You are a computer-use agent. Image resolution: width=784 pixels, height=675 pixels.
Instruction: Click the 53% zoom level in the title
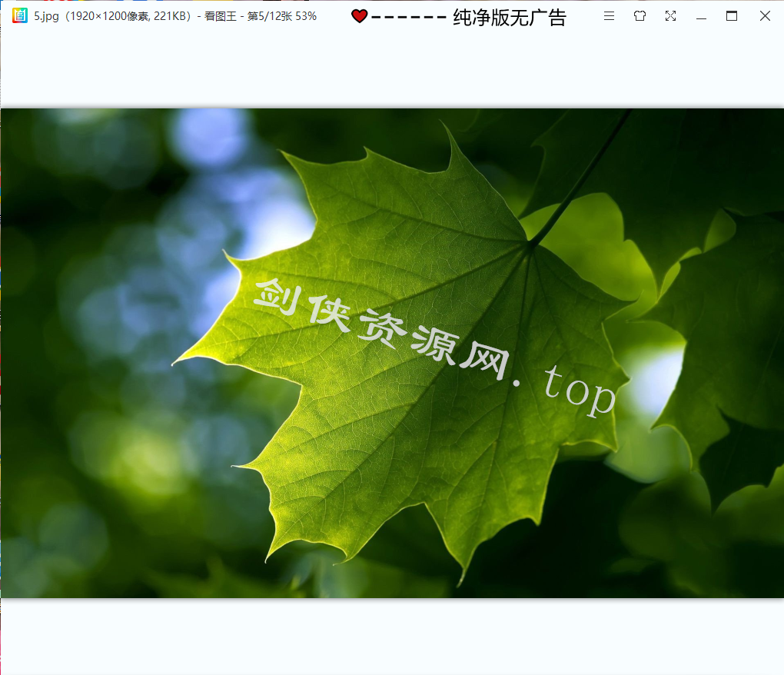pyautogui.click(x=306, y=16)
